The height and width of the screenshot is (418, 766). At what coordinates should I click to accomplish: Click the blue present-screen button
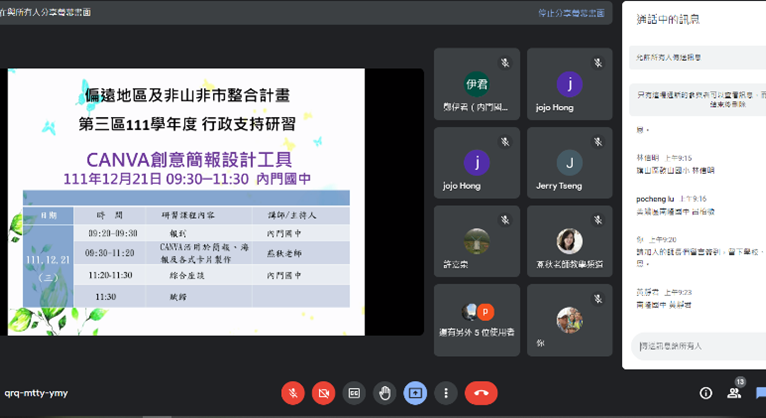pos(415,393)
